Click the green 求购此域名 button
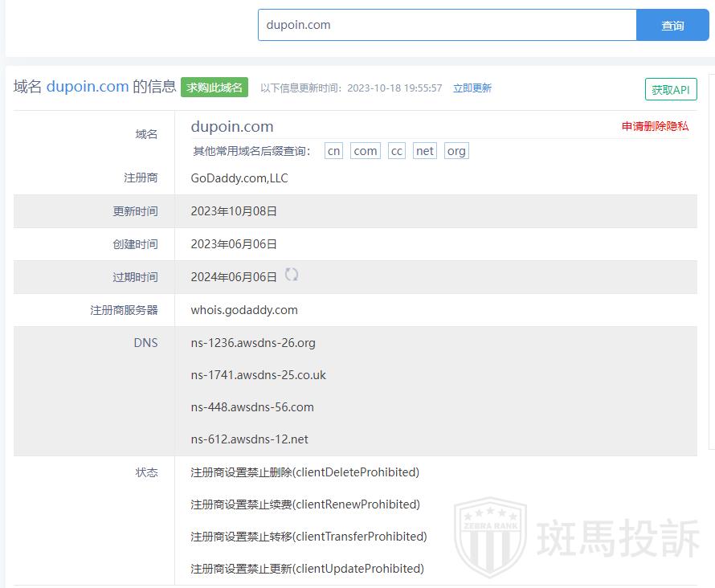 (x=214, y=88)
